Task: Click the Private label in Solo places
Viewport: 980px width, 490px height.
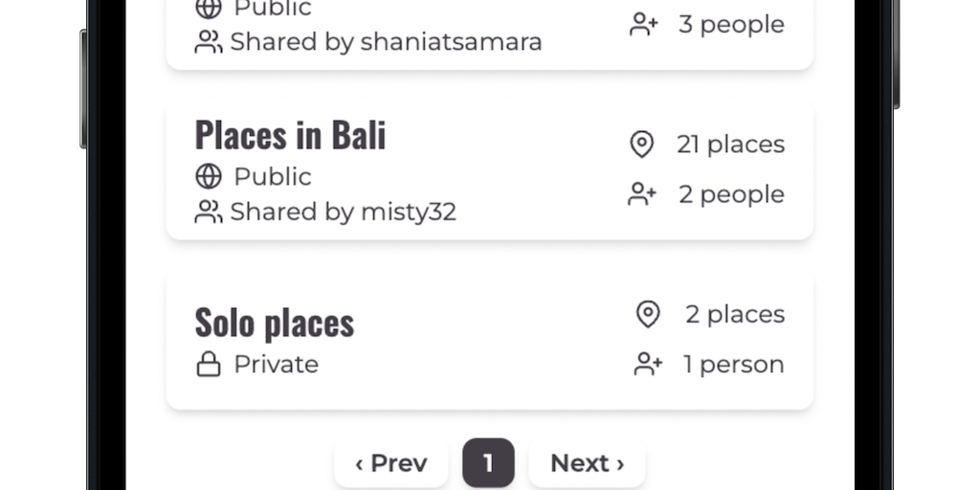Action: pyautogui.click(x=276, y=365)
